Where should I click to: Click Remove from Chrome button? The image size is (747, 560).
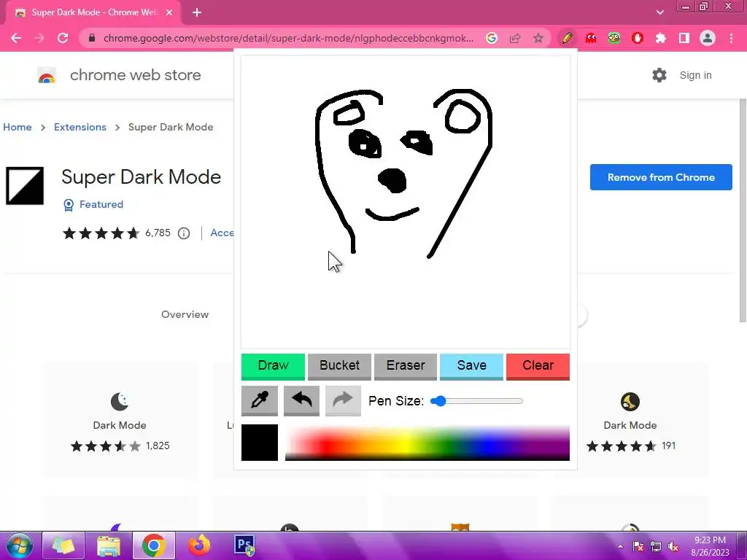coord(661,177)
